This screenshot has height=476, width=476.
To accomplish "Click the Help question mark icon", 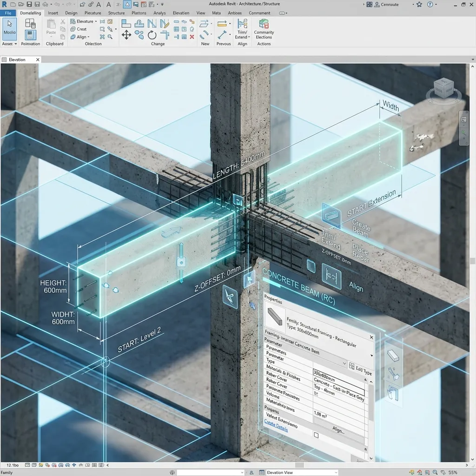I will (430, 4).
